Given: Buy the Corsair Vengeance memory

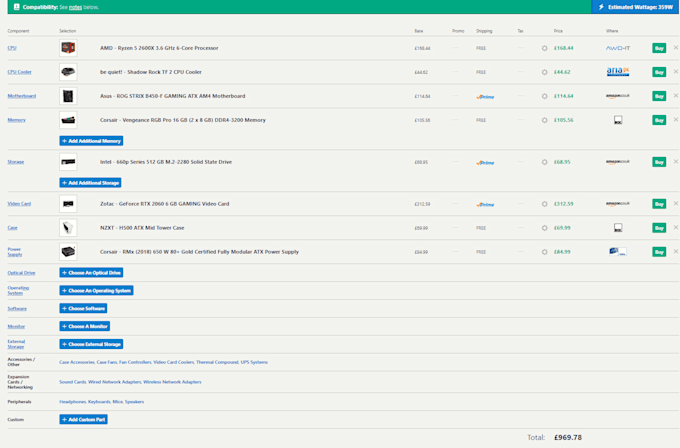Looking at the screenshot, I should [659, 120].
